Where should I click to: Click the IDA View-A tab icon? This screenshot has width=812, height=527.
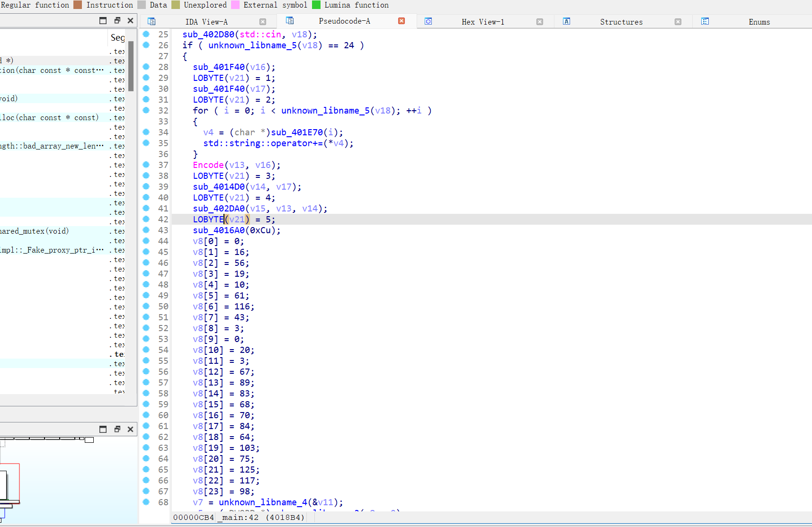click(x=152, y=21)
